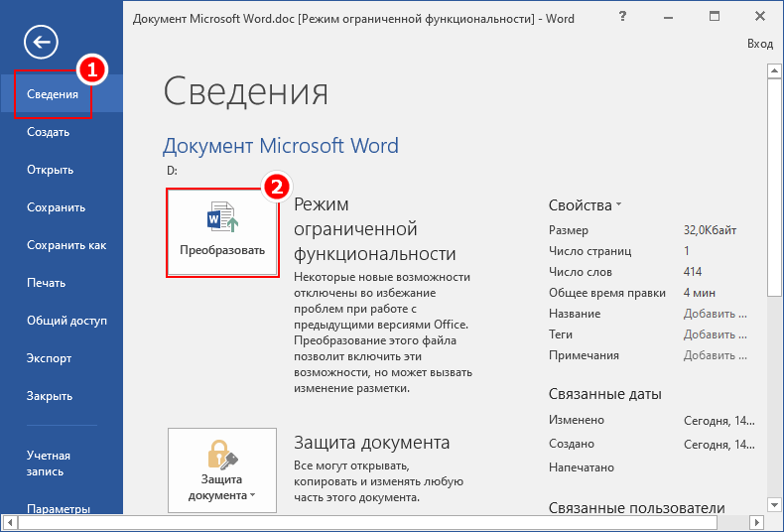Click the Связанные даты heading
This screenshot has width=784, height=532.
pyautogui.click(x=605, y=394)
